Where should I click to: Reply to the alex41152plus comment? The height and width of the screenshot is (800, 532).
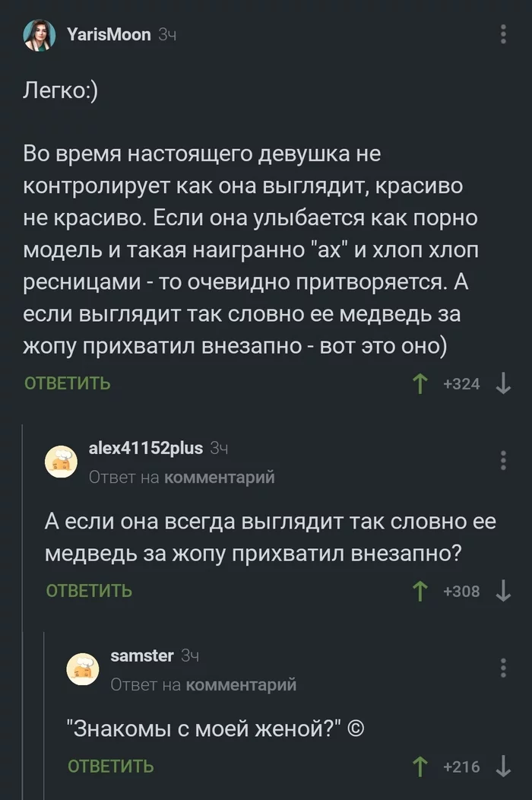89,591
